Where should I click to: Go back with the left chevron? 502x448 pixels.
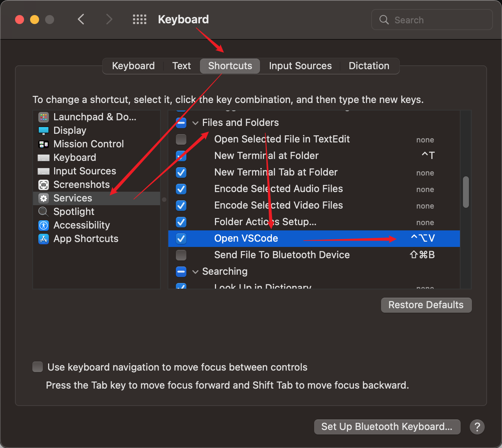(81, 19)
